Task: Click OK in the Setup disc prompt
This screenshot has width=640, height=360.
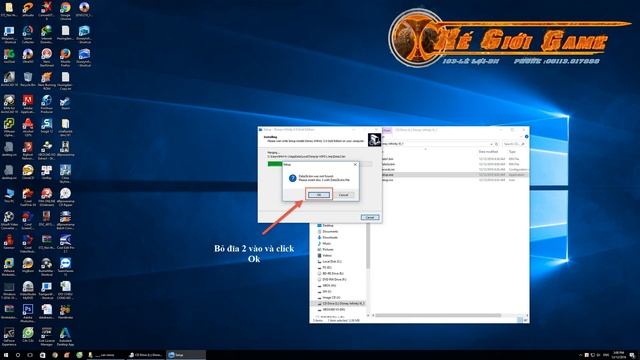Action: click(x=319, y=195)
